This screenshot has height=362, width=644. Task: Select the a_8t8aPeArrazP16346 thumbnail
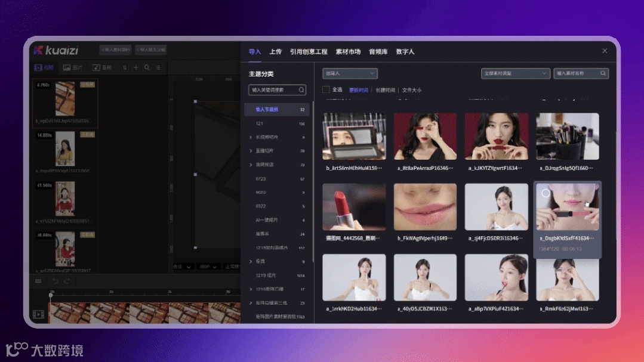(x=425, y=136)
